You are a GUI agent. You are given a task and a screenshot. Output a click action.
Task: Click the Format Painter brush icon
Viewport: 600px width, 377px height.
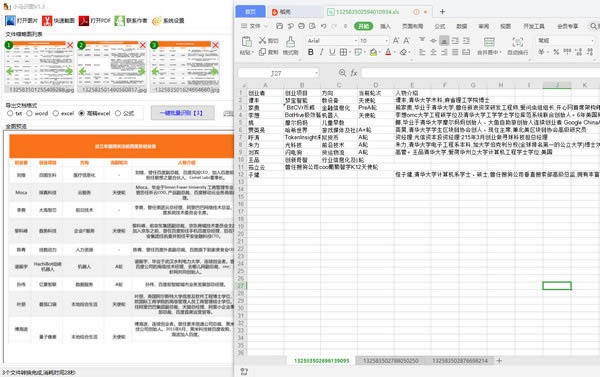point(290,41)
